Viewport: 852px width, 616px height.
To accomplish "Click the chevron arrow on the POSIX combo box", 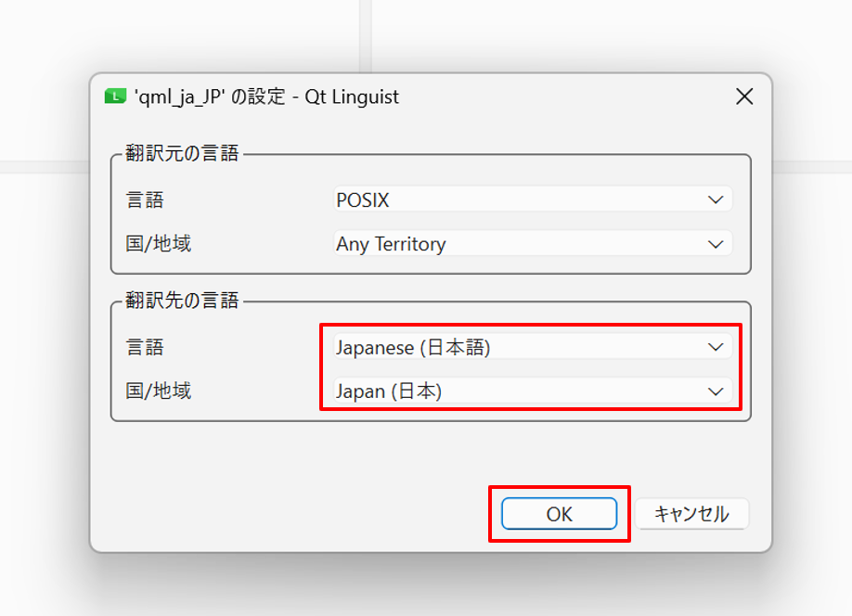I will coord(715,199).
